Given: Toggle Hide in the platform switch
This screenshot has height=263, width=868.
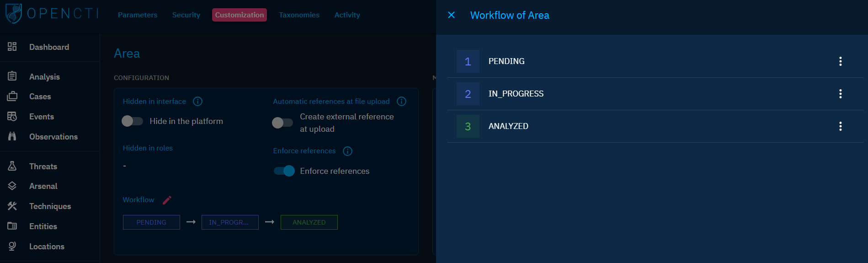Looking at the screenshot, I should pyautogui.click(x=132, y=121).
